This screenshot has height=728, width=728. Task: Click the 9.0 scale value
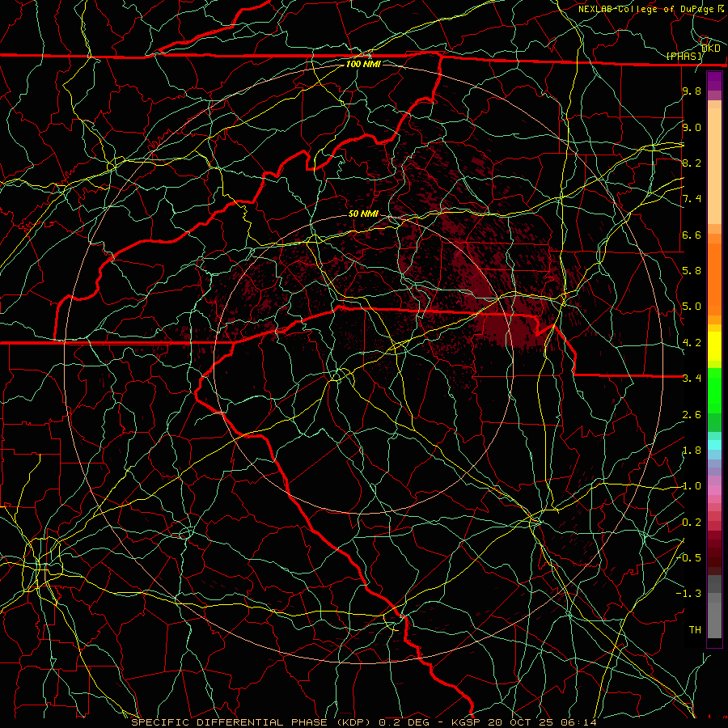[x=692, y=127]
